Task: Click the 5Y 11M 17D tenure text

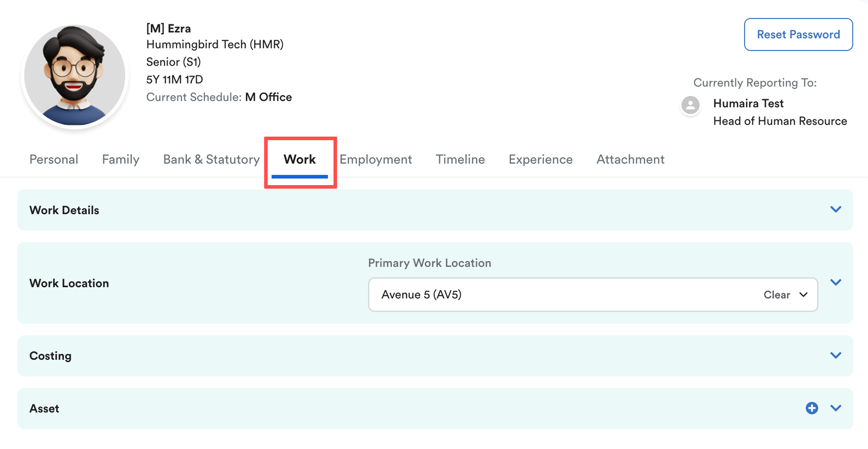Action: click(x=175, y=80)
